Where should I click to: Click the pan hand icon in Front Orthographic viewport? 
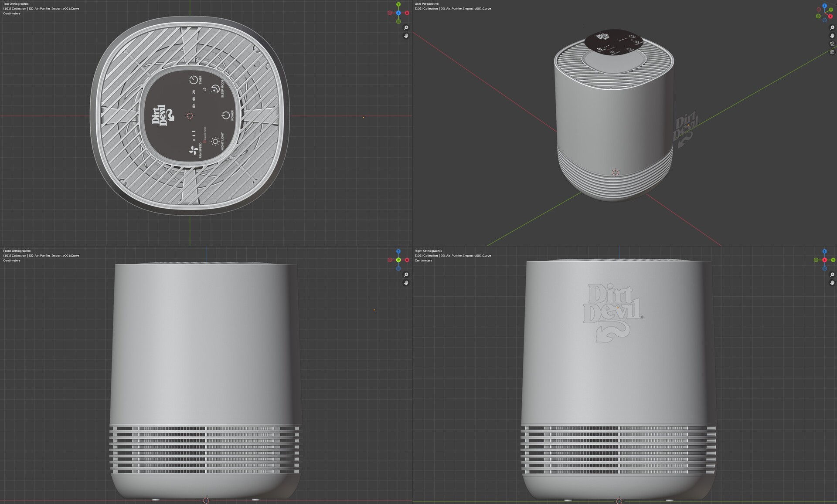[406, 283]
